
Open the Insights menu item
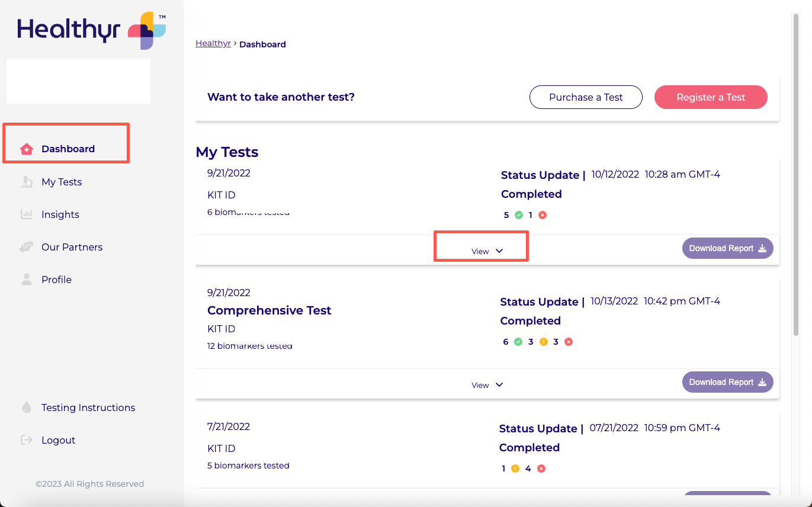tap(60, 214)
